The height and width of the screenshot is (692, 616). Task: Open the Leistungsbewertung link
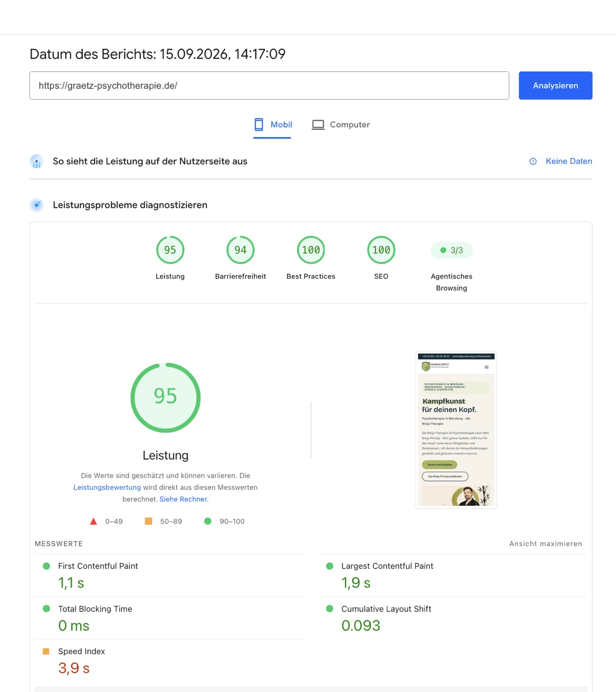pyautogui.click(x=107, y=488)
